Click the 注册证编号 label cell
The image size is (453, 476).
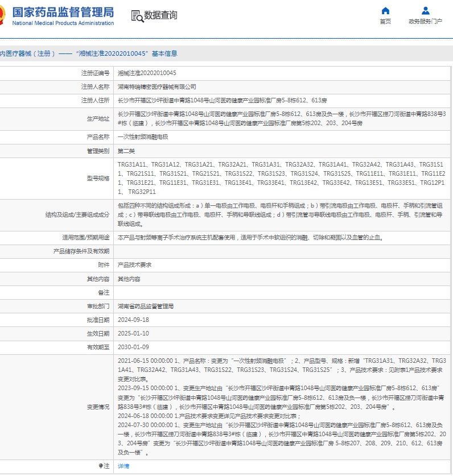[x=95, y=73]
